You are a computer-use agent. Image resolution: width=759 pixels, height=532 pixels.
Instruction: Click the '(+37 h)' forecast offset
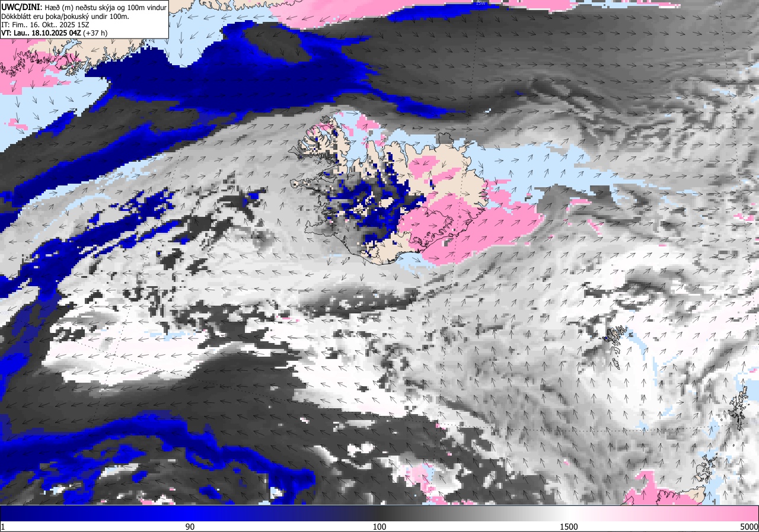point(95,34)
